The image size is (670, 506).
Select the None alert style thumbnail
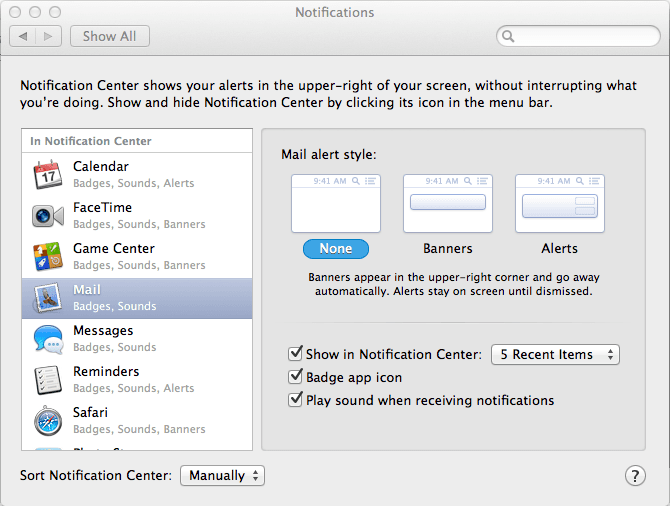(x=336, y=203)
